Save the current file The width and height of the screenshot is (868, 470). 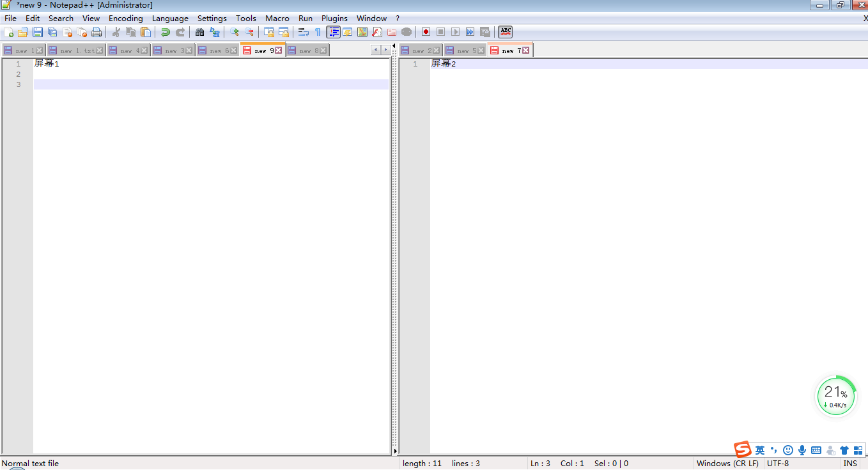(x=37, y=31)
